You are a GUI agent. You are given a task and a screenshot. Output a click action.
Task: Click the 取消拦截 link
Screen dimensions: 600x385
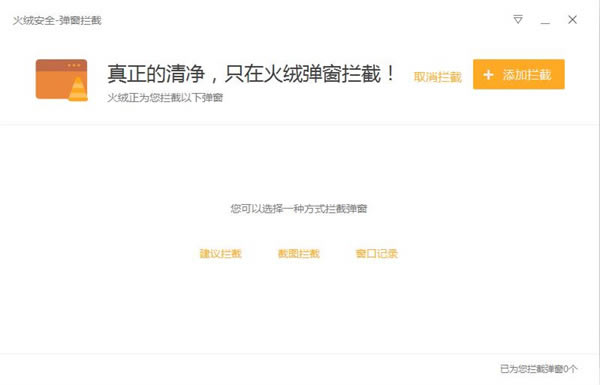438,77
